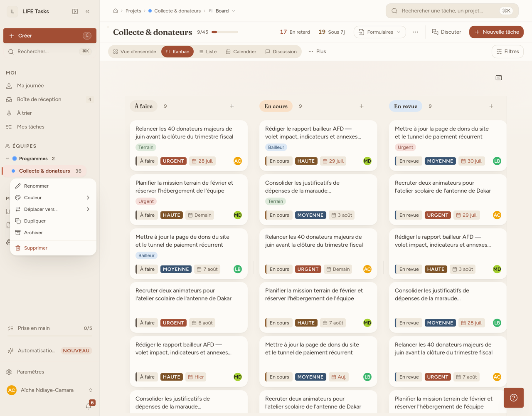Image resolution: width=532 pixels, height=416 pixels.
Task: Open the Calendrier tab
Action: point(241,52)
